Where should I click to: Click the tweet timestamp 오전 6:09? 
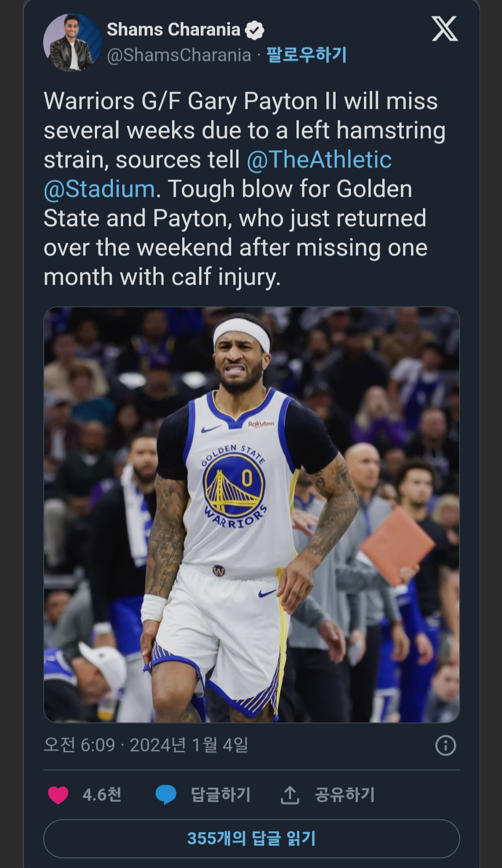pyautogui.click(x=79, y=745)
